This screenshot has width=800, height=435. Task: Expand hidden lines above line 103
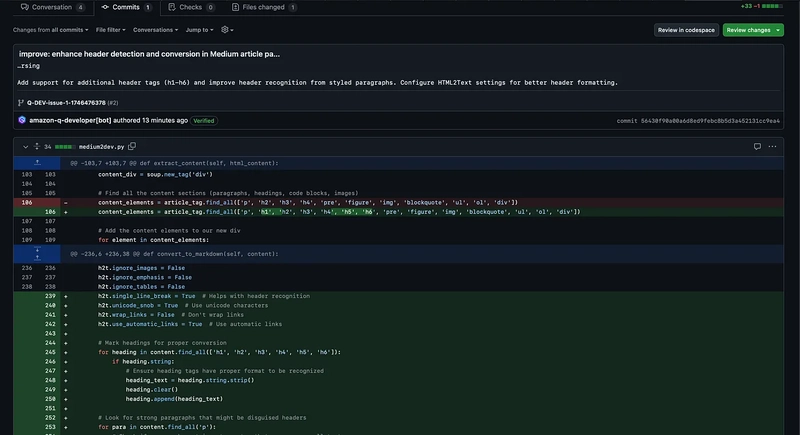(36, 162)
